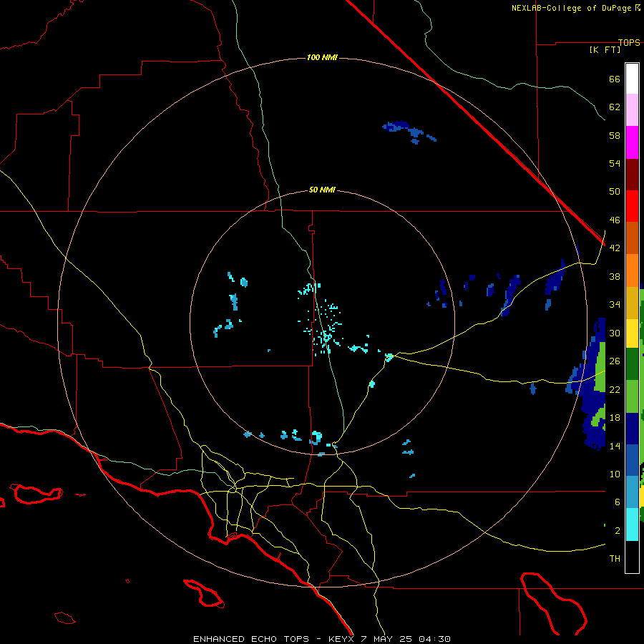Click the 2 value on the legend scale
The height and width of the screenshot is (644, 644).
617,531
